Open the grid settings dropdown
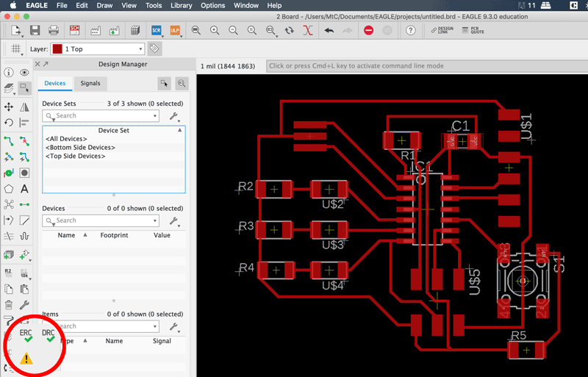 [x=15, y=49]
